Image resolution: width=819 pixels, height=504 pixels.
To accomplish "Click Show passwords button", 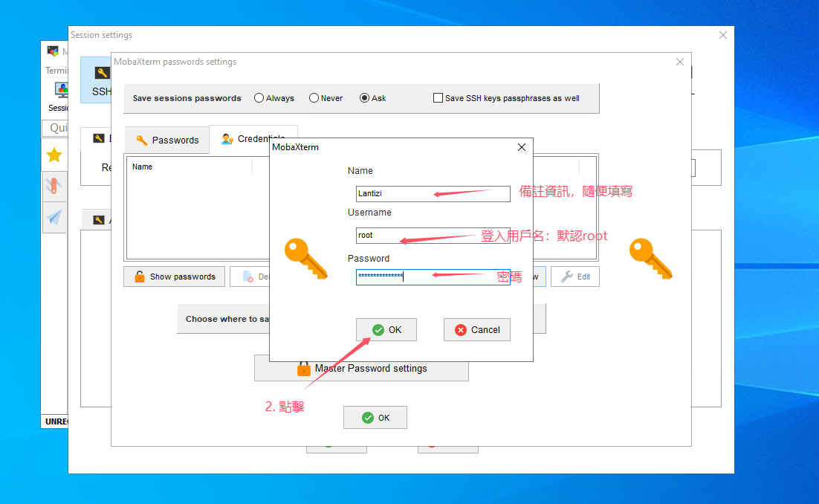I will [x=175, y=277].
